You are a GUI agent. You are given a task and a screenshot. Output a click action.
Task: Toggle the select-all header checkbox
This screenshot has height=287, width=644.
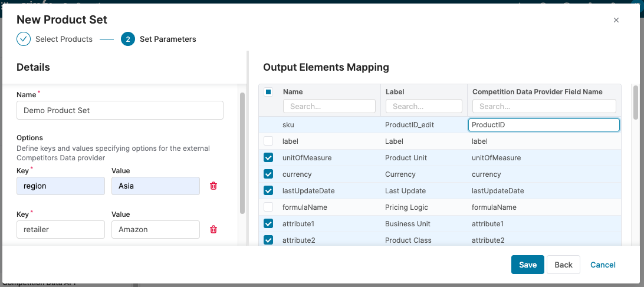(268, 92)
